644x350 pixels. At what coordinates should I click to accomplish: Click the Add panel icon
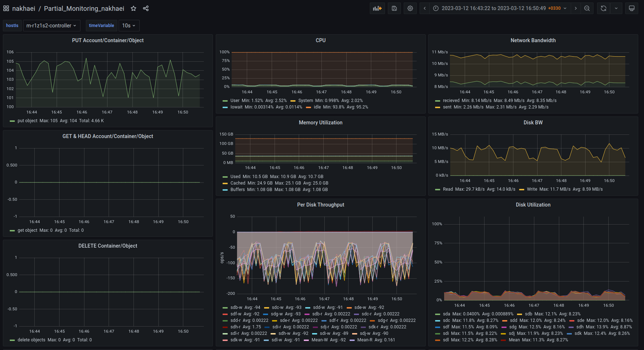pyautogui.click(x=377, y=8)
